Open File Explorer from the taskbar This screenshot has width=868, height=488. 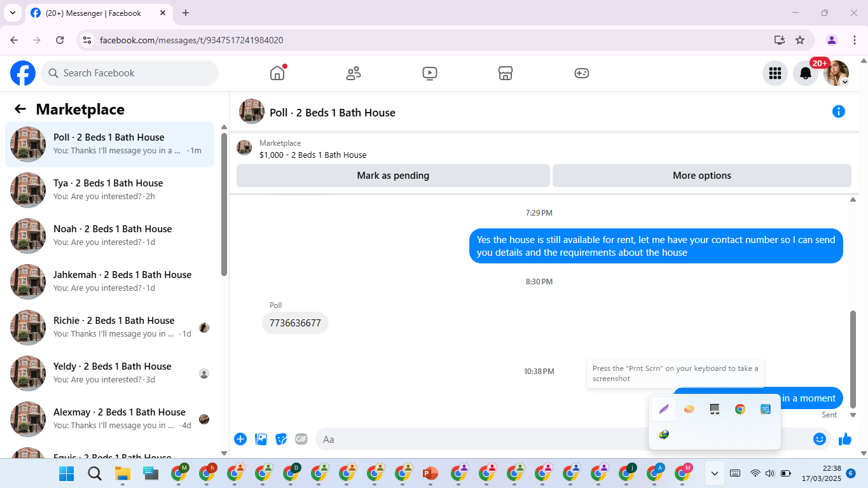(x=122, y=473)
